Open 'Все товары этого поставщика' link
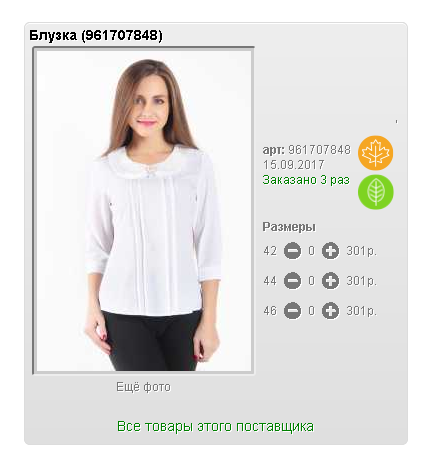Viewport: 424px width, 453px height. pyautogui.click(x=215, y=427)
